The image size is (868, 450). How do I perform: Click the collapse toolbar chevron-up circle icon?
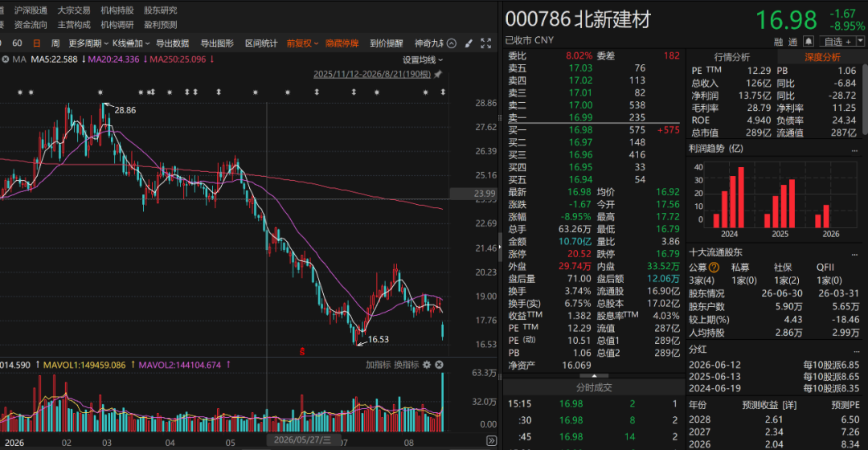pyautogui.click(x=452, y=43)
